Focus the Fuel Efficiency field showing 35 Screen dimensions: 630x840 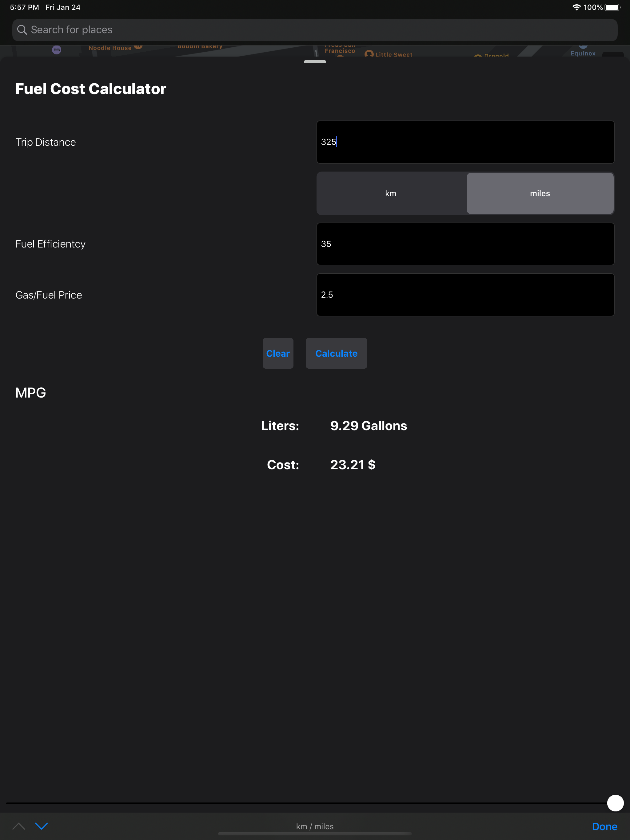pos(465,244)
